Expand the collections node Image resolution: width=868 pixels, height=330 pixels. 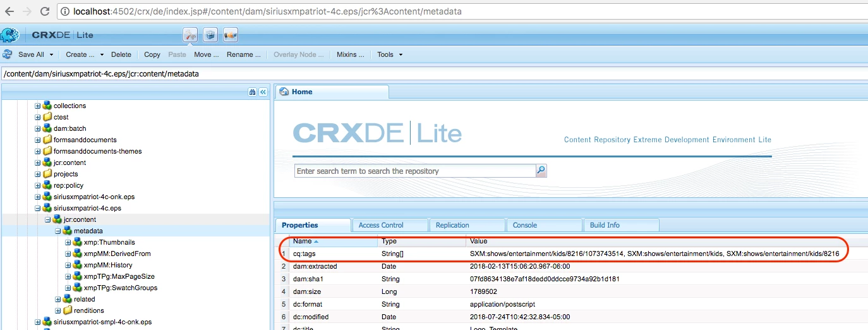point(38,106)
